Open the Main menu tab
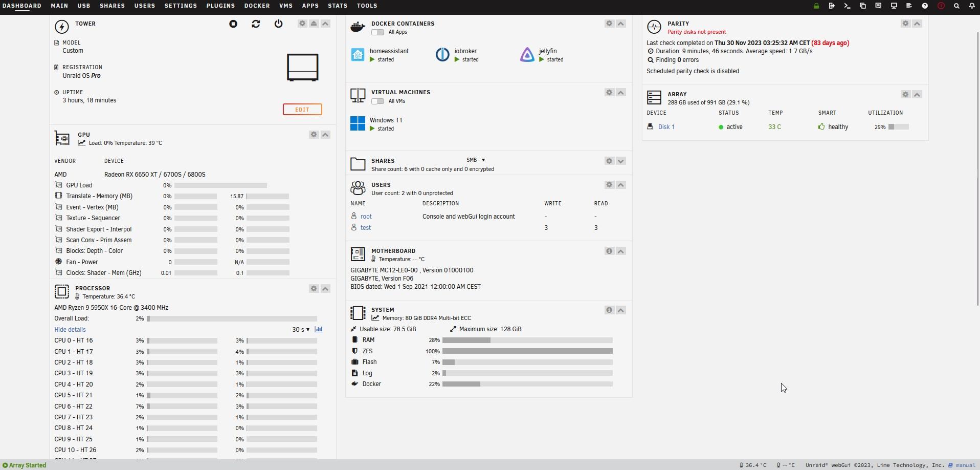Image resolution: width=980 pixels, height=470 pixels. pyautogui.click(x=59, y=6)
